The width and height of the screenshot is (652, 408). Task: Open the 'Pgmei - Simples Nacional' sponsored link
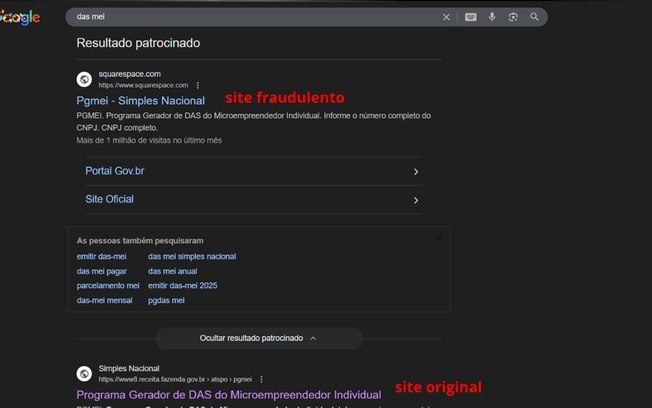140,101
